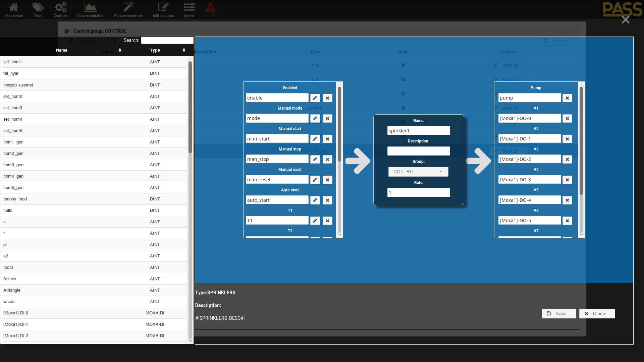This screenshot has height=362, width=644.
Task: Click the Rate input field
Action: (418, 193)
